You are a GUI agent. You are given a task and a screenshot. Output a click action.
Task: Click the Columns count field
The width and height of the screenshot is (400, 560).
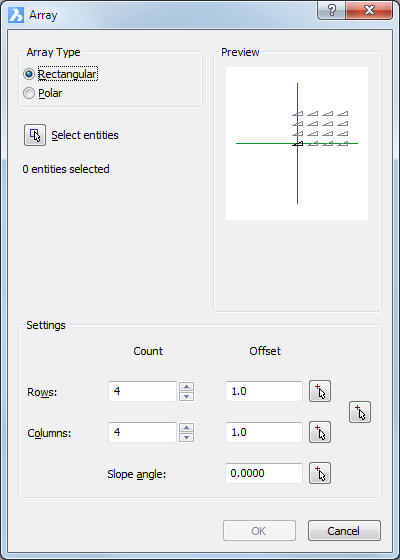[x=142, y=432]
